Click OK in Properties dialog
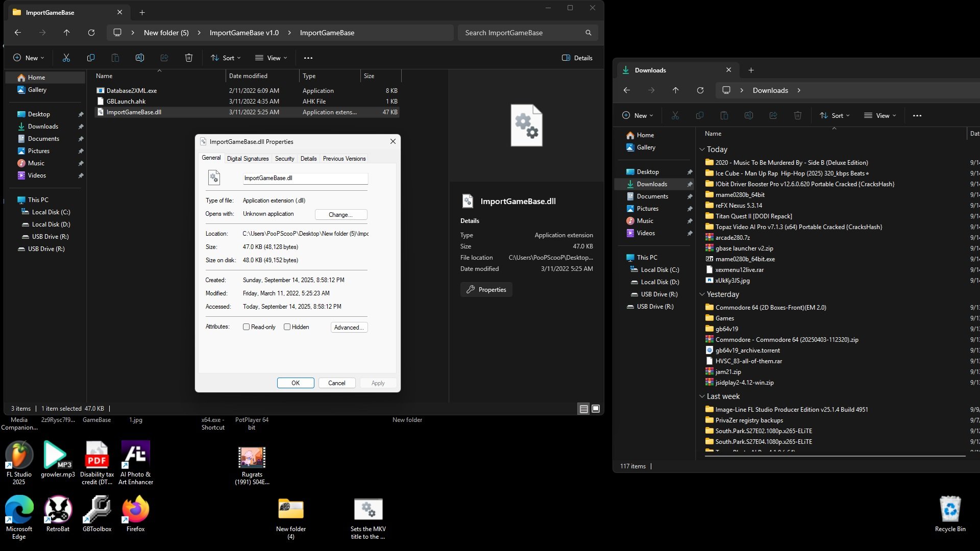The width and height of the screenshot is (980, 551). [296, 383]
